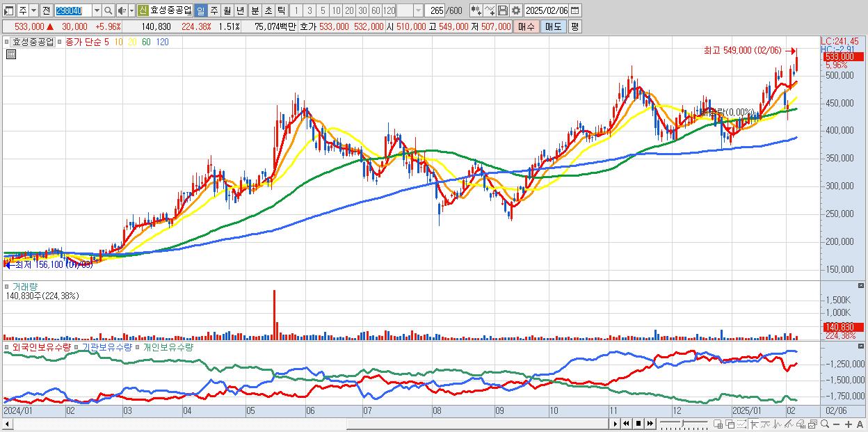The width and height of the screenshot is (868, 432).
Task: Click the 개인보유수량 legend label
Action: click(x=168, y=346)
